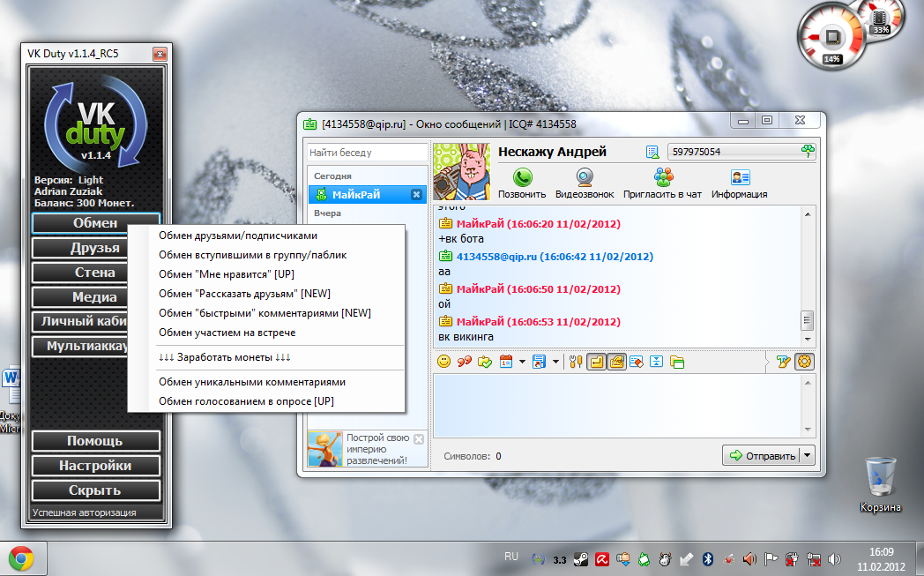Open the dropdown arrow beside Отправить
Image resolution: width=924 pixels, height=576 pixels.
point(808,455)
